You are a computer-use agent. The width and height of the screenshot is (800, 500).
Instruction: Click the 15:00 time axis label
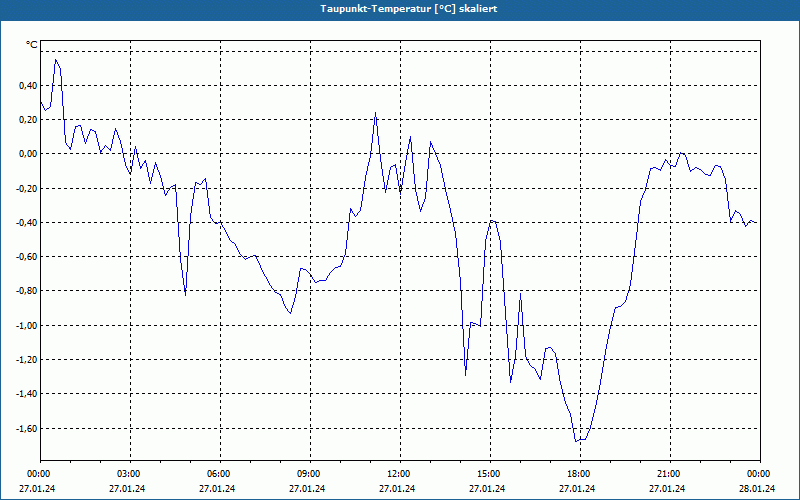click(x=488, y=474)
